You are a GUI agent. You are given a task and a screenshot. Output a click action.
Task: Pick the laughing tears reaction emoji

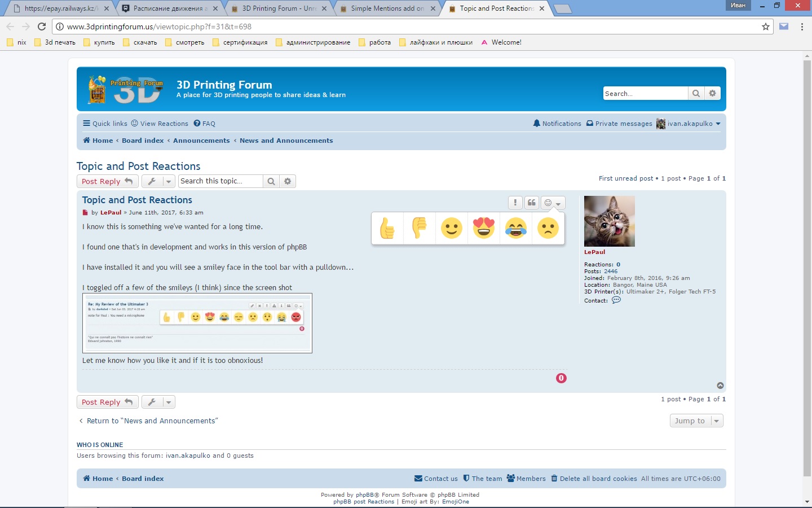click(516, 228)
